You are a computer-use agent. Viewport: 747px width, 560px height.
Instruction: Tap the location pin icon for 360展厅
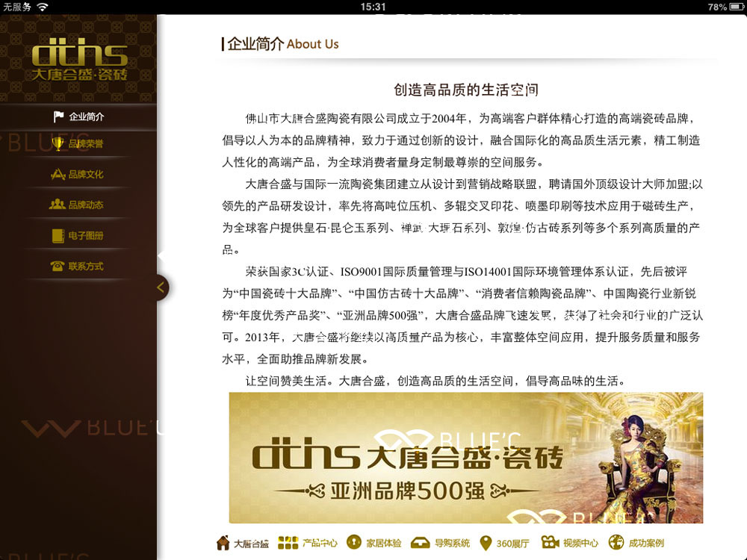click(x=486, y=543)
